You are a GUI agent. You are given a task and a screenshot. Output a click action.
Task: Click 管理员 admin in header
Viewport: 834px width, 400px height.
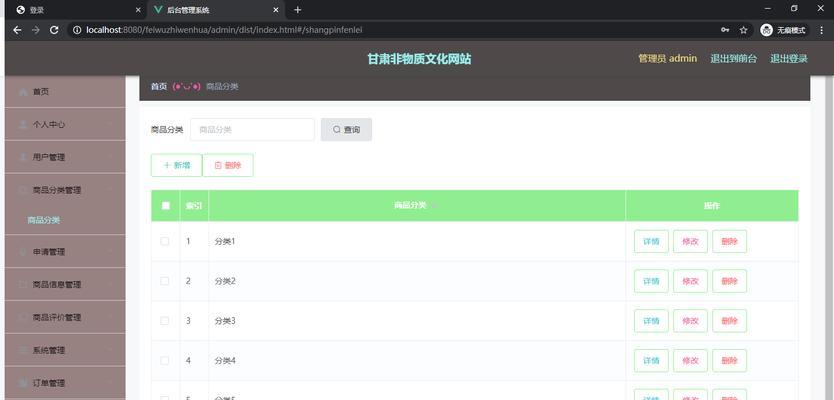668,59
